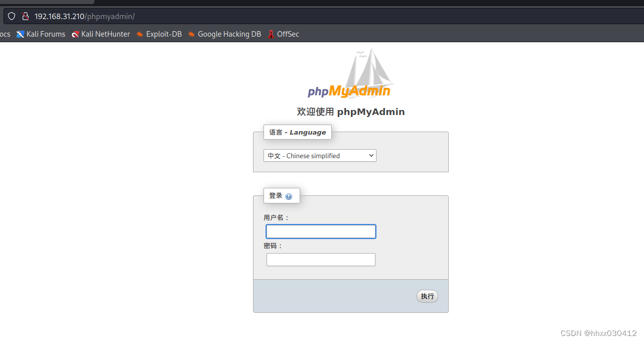This screenshot has height=341, width=644.
Task: Open the Chinese simplified language dropdown
Action: [320, 156]
